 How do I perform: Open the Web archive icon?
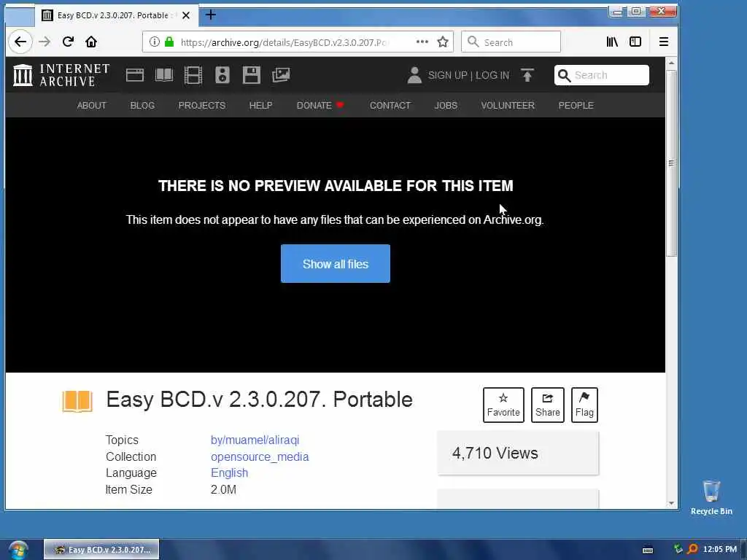pos(135,75)
